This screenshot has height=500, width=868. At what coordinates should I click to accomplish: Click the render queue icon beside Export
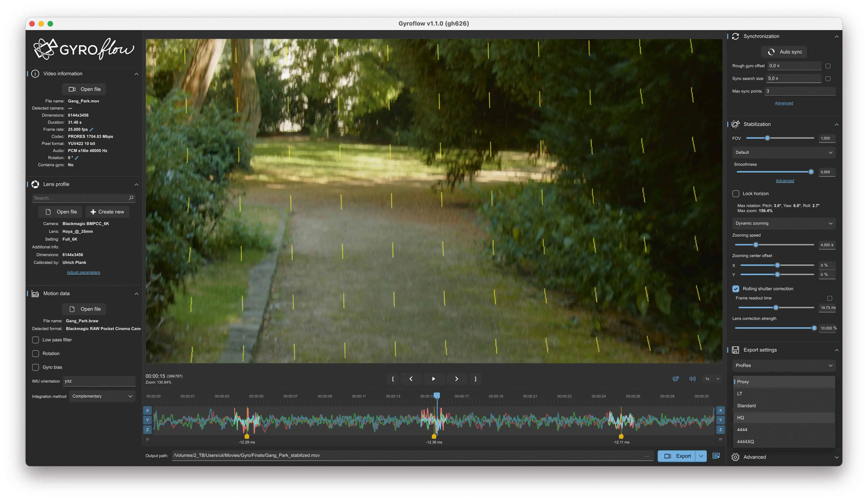pyautogui.click(x=716, y=456)
